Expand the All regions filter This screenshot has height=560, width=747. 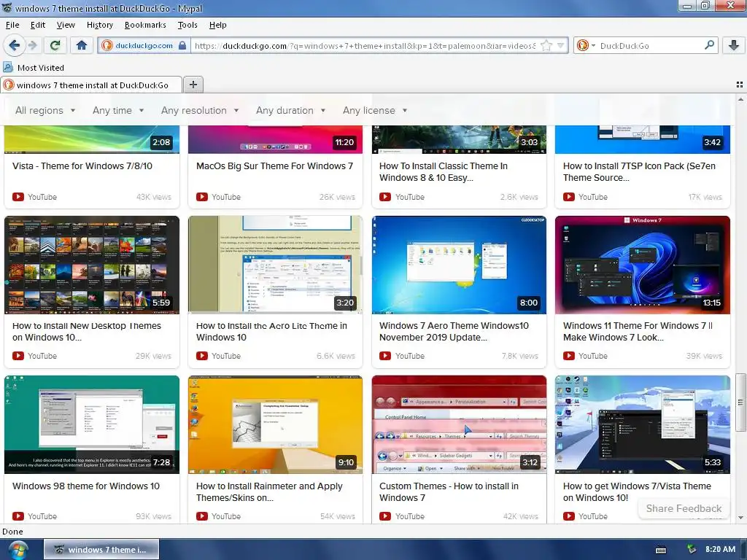tap(45, 110)
